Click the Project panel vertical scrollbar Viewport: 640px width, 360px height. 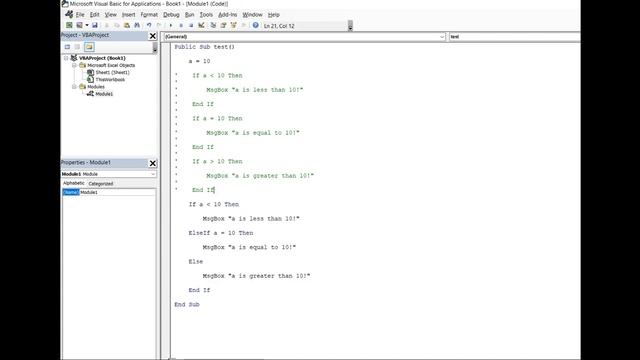[x=155, y=48]
